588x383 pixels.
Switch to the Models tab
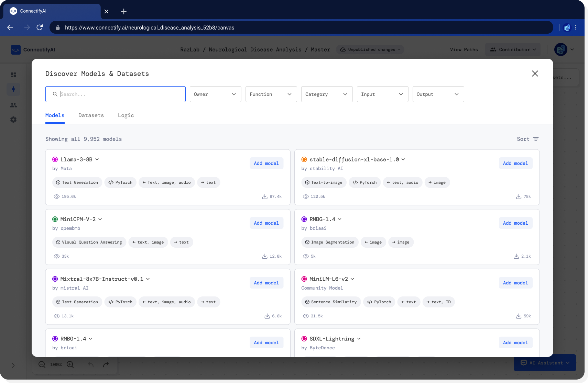click(55, 115)
